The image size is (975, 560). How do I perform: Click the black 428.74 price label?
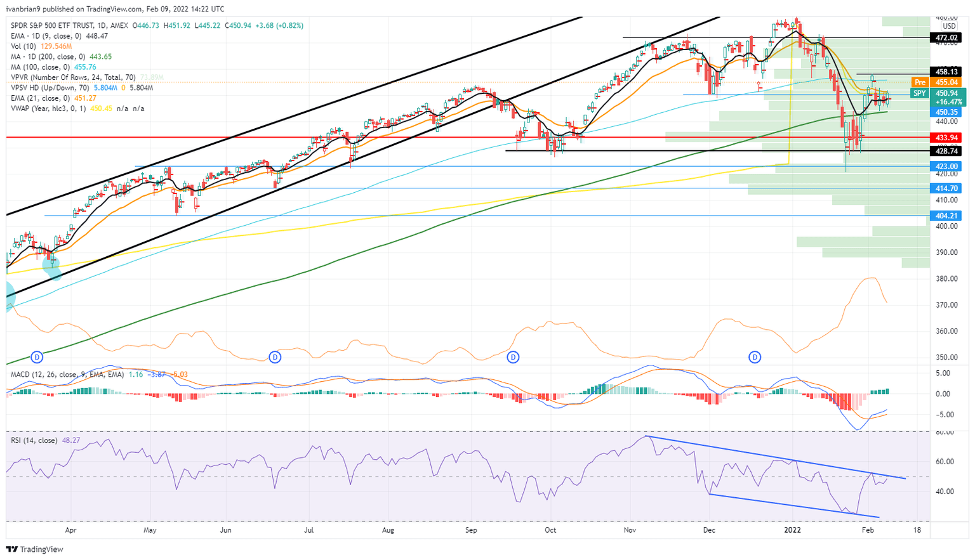click(946, 151)
